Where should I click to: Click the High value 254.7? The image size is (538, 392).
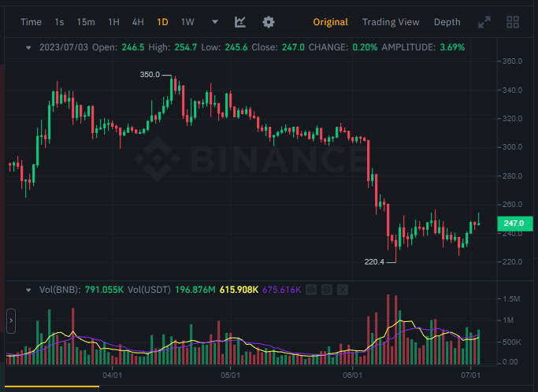point(186,47)
